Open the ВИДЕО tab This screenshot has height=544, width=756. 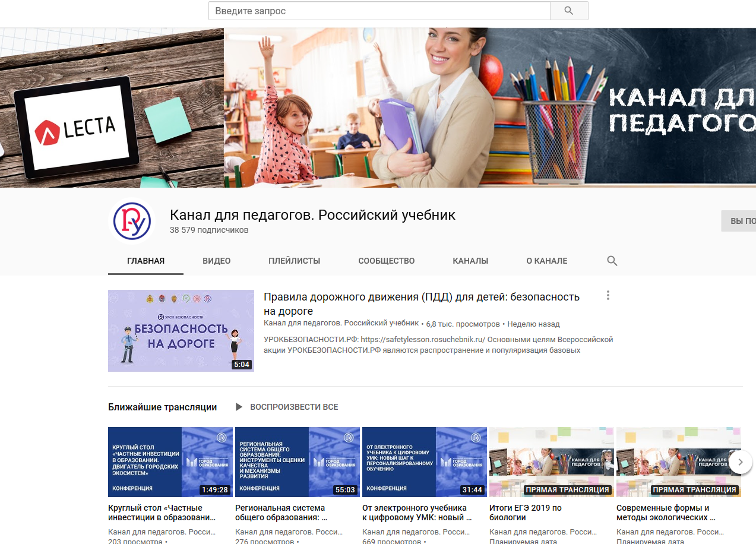(x=216, y=261)
